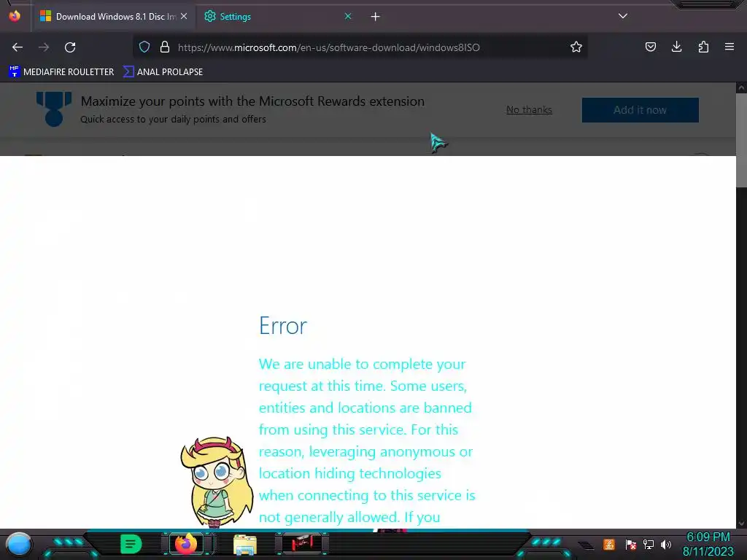The width and height of the screenshot is (747, 560).
Task: Click the Firefox logo at window top-left
Action: coord(15,16)
